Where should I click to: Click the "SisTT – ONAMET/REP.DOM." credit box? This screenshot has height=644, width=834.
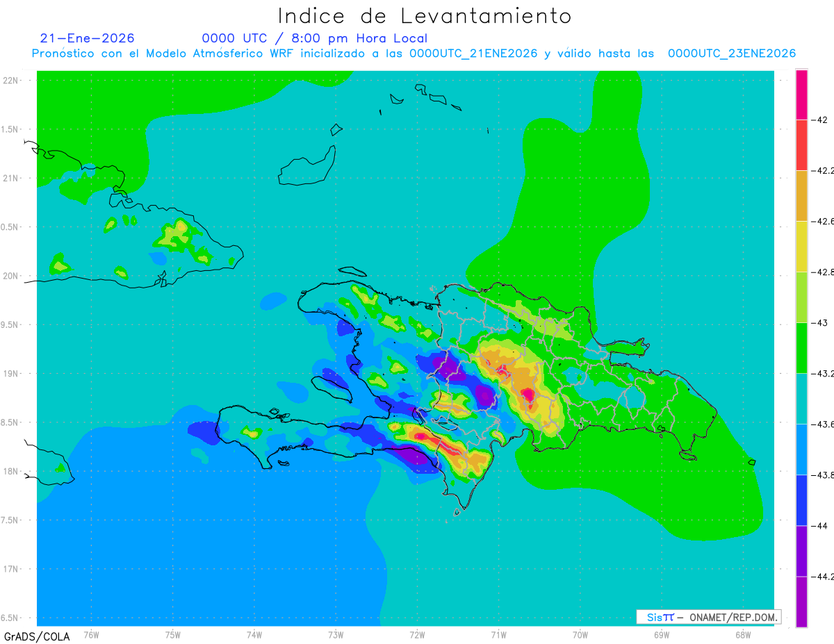pyautogui.click(x=709, y=617)
